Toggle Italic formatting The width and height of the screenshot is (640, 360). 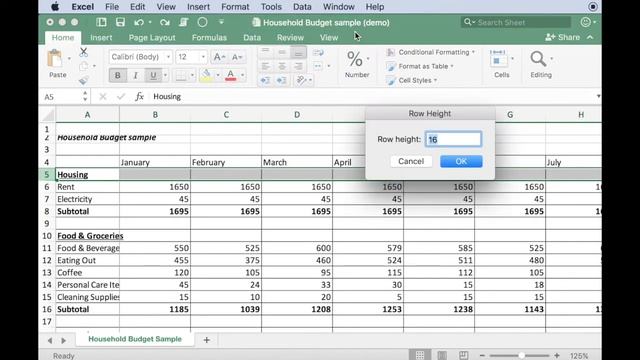click(136, 75)
